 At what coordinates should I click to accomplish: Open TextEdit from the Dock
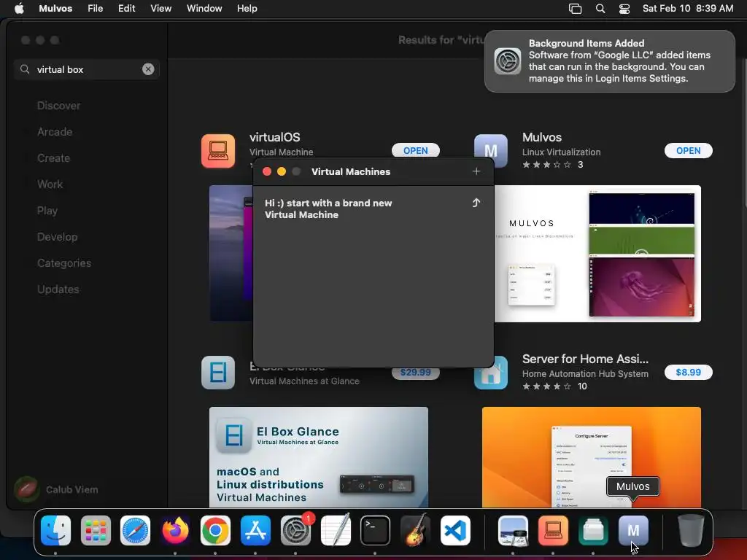click(336, 531)
